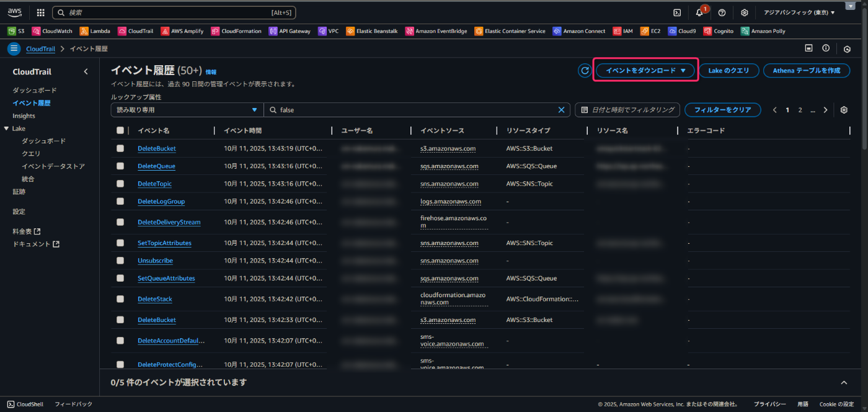Open Cloud9 from the favorites bar
The image size is (868, 412).
pos(682,31)
